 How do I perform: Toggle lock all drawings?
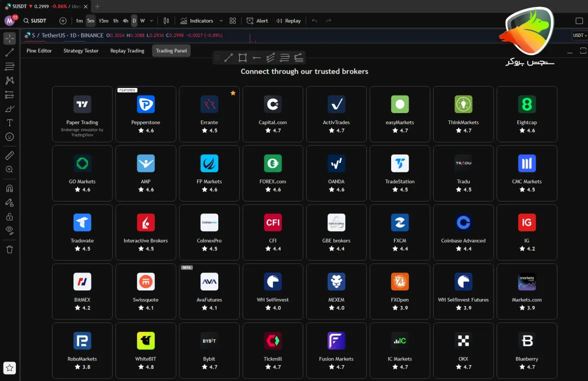10,216
